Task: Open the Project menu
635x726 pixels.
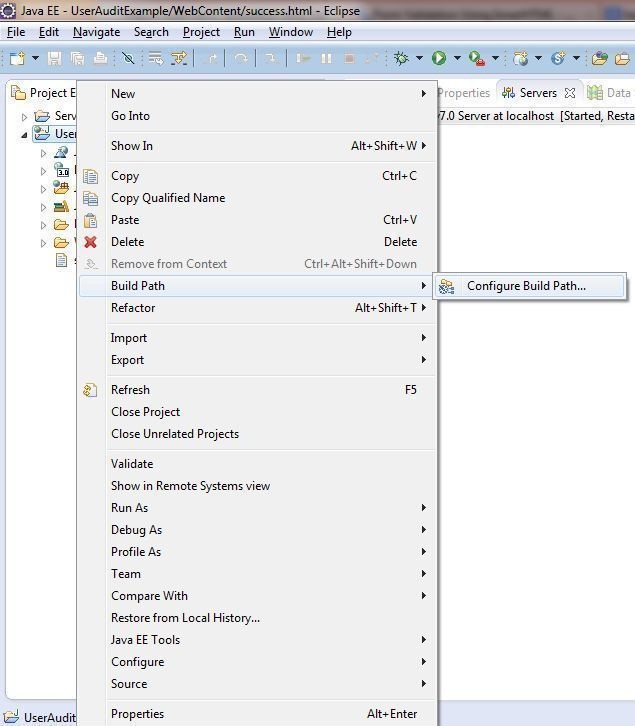Action: pos(201,32)
